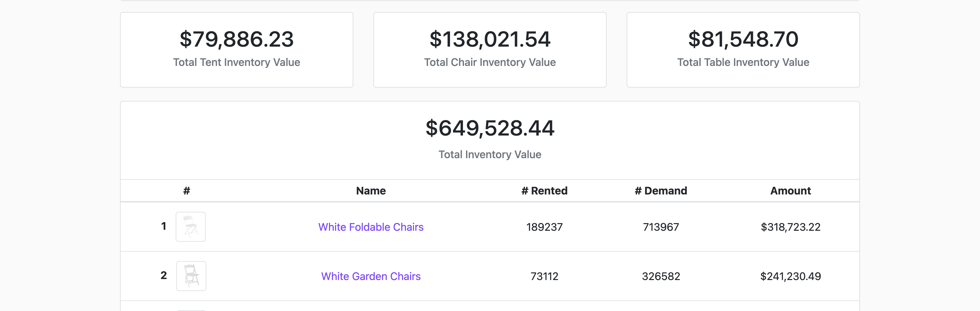The image size is (980, 311).
Task: Click the Name column header
Action: pyautogui.click(x=371, y=191)
